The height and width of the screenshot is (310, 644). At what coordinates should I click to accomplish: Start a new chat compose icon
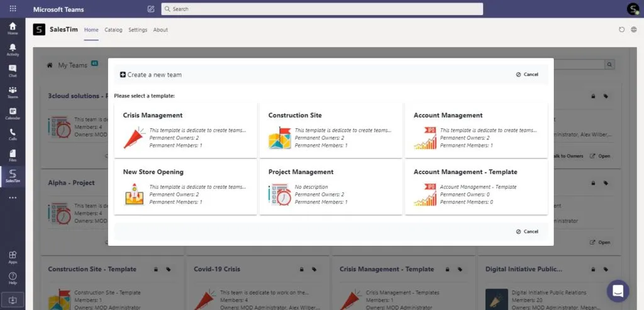[151, 9]
